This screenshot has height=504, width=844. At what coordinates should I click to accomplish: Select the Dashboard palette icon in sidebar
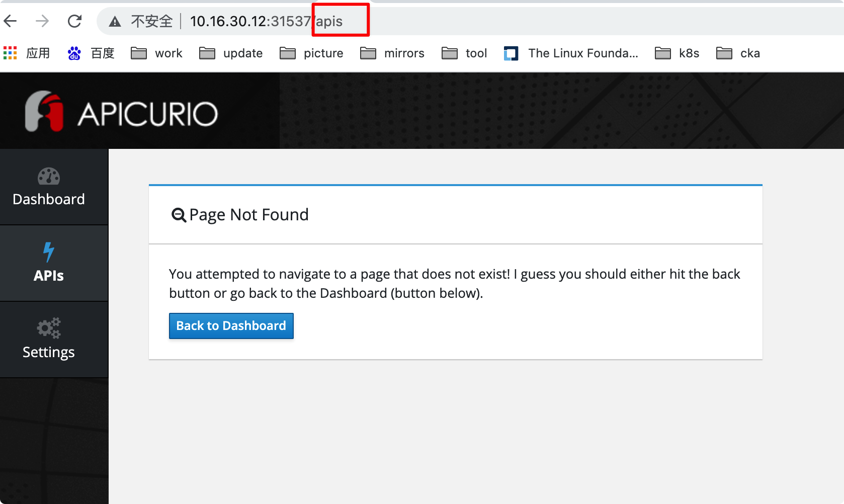click(x=48, y=177)
